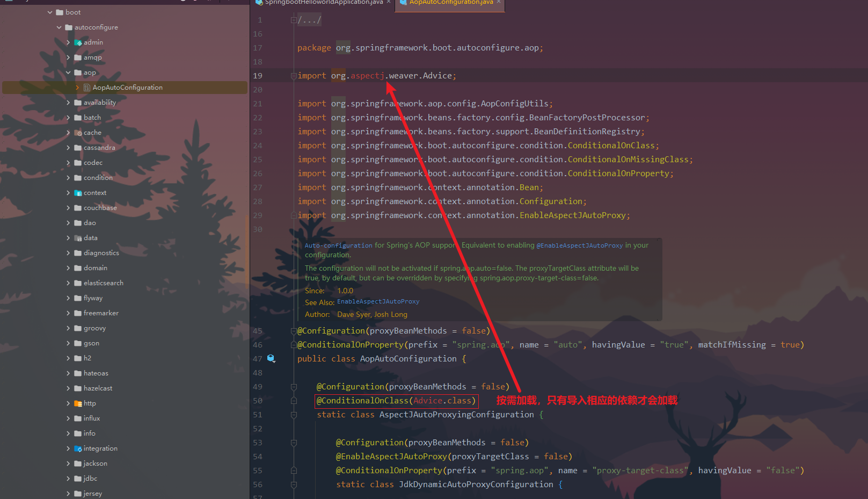The height and width of the screenshot is (499, 868).
Task: Expand the elasticsearch package
Action: coord(68,283)
